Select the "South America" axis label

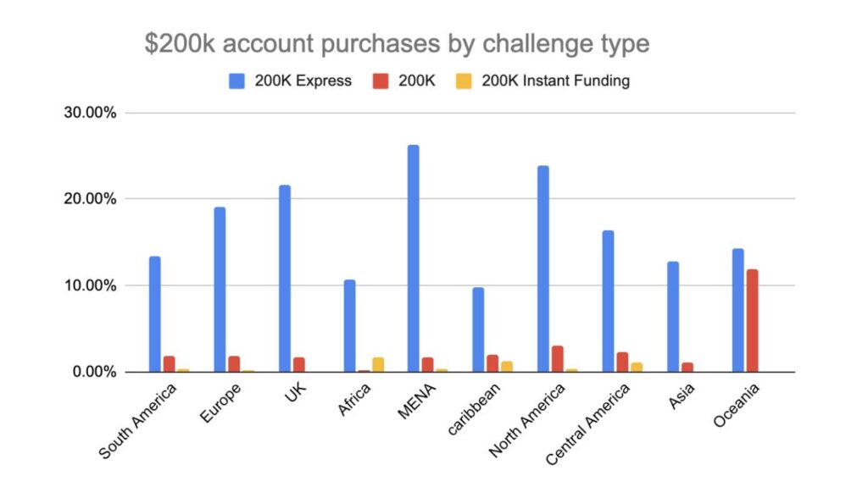tap(140, 421)
